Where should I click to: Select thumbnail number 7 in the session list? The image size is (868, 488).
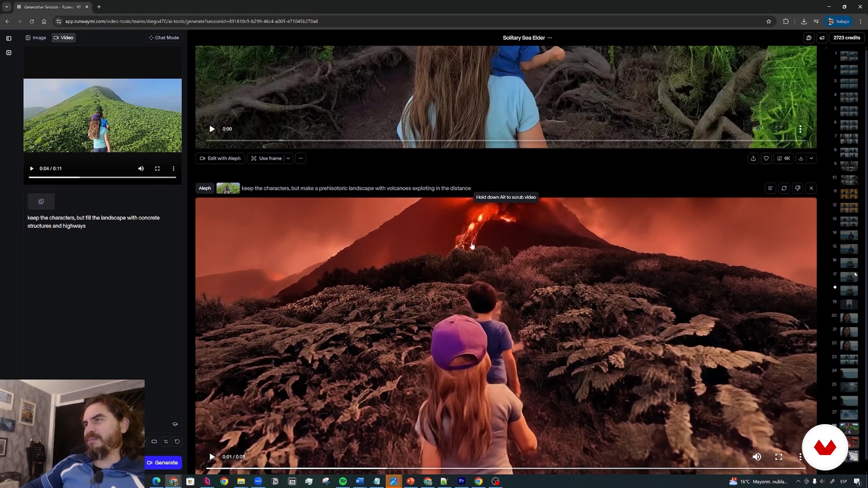point(849,138)
